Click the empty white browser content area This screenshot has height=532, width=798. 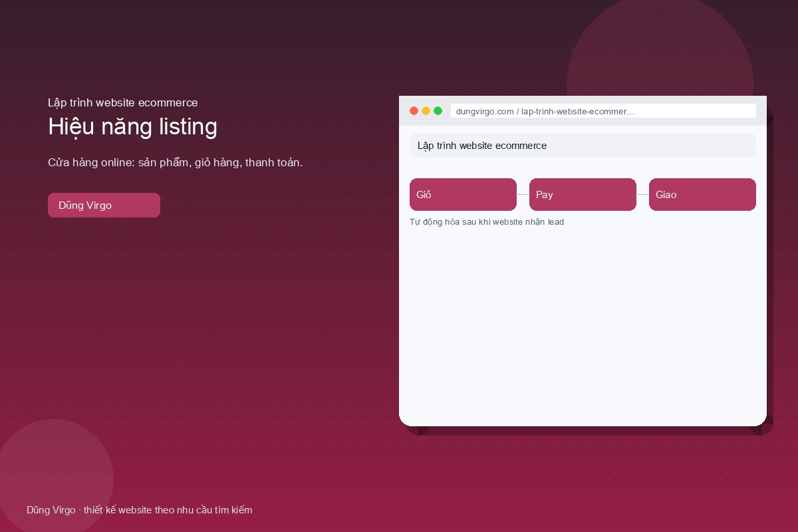583,326
